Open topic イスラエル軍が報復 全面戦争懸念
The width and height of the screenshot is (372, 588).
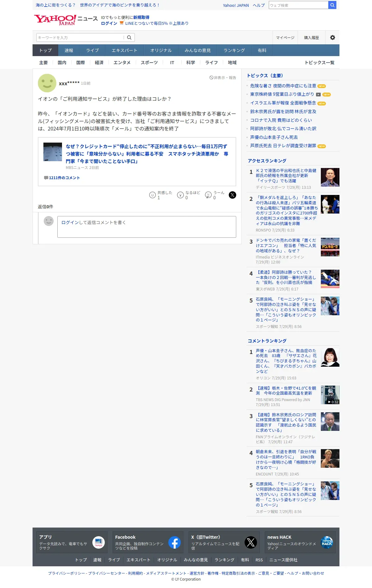[283, 103]
